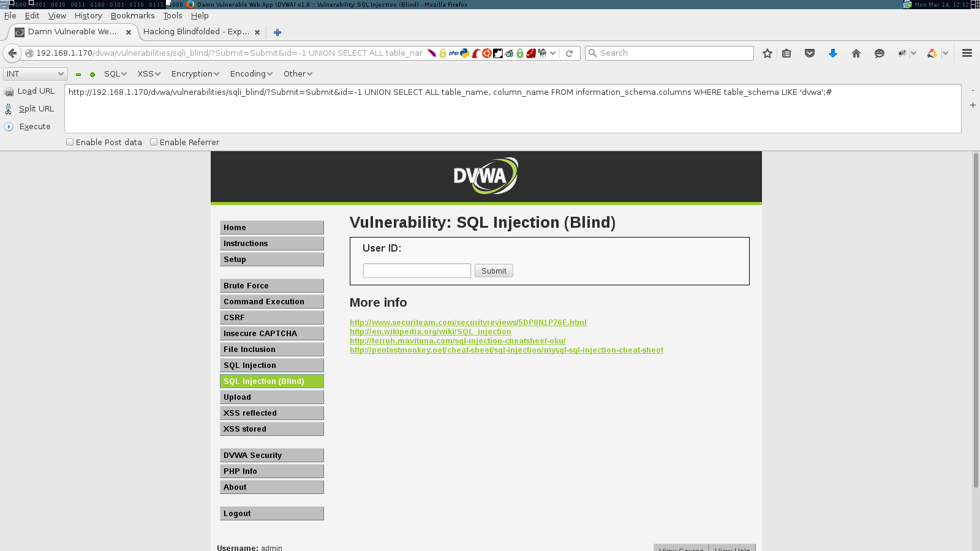Click the HackBar green minus icon
This screenshot has height=551, width=980.
click(x=78, y=75)
